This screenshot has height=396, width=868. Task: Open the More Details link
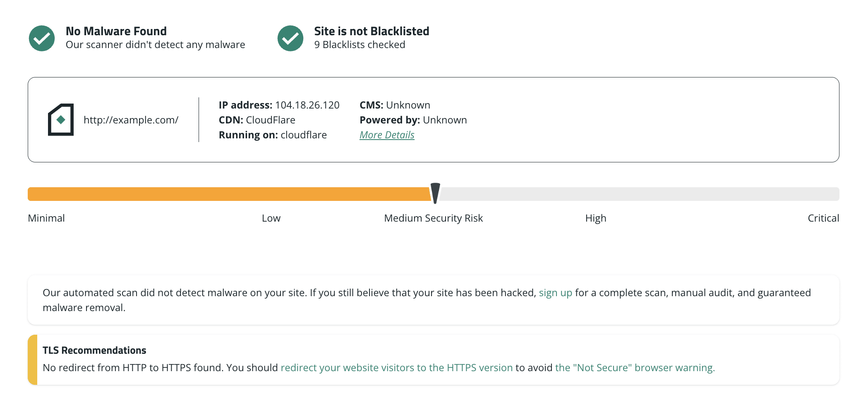point(386,135)
